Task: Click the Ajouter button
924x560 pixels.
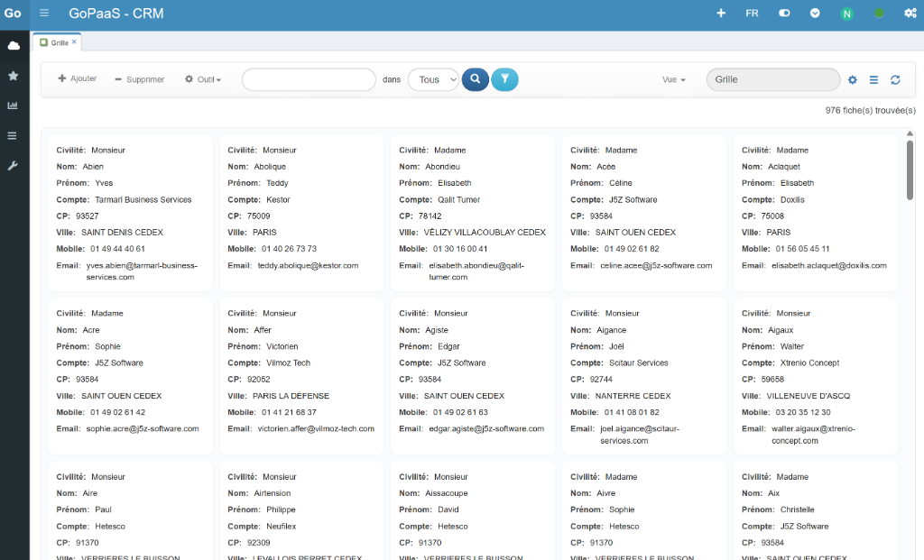Action: [78, 79]
